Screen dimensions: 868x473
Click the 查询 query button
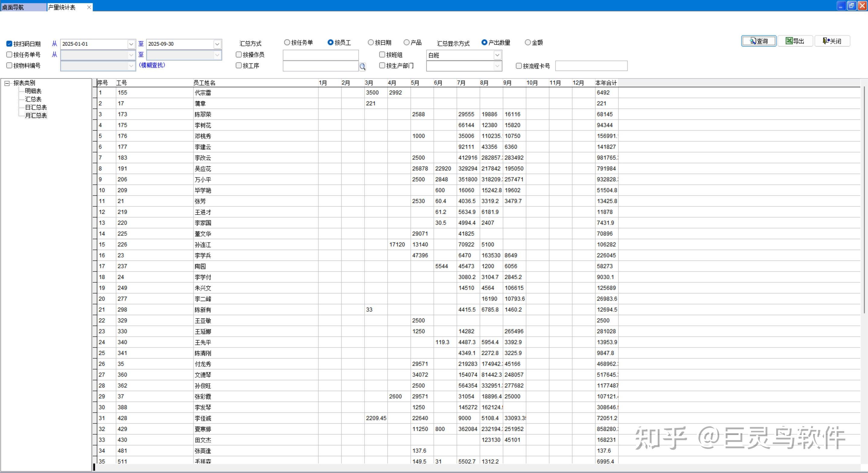(x=758, y=41)
